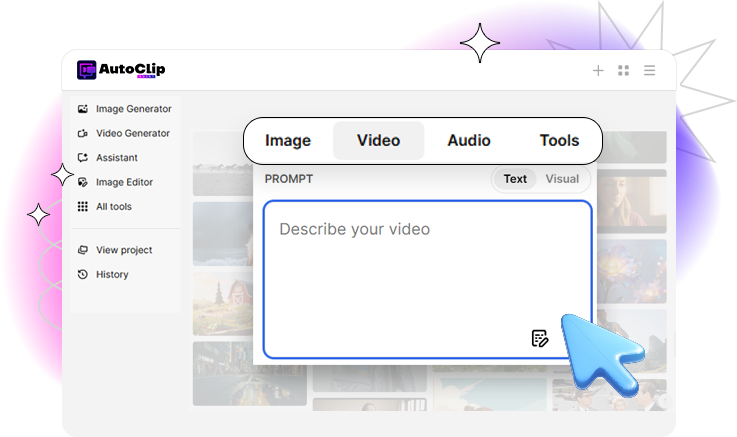Click the plus icon in header

[x=598, y=71]
